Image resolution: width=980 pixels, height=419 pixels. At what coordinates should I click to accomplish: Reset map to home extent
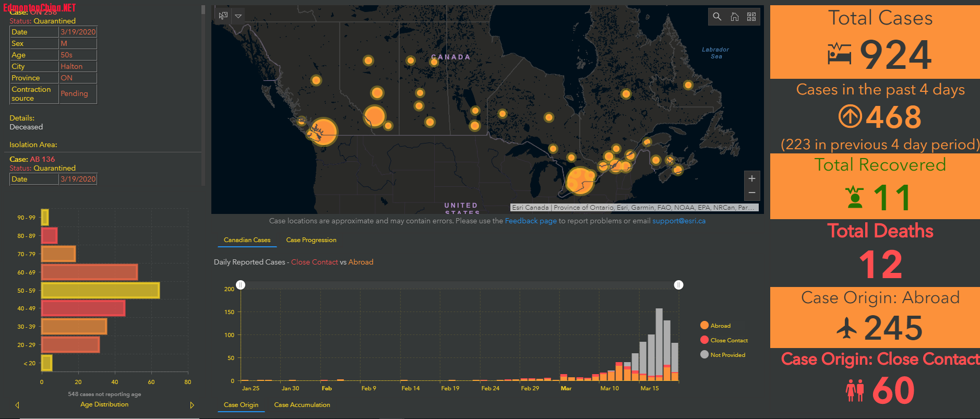pos(734,17)
